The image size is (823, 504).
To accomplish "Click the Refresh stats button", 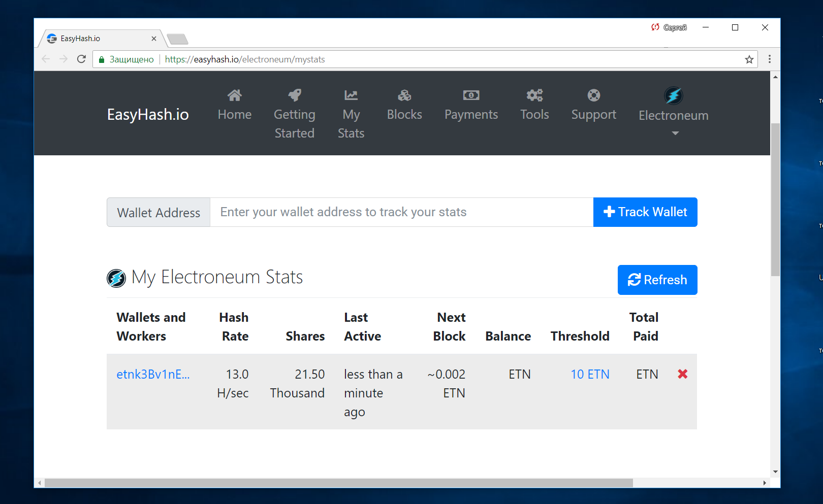I will click(657, 280).
